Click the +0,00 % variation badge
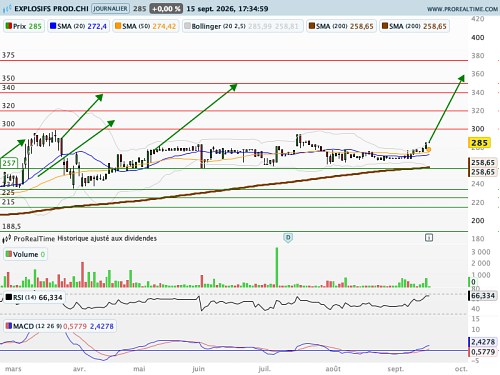The width and height of the screenshot is (500, 375). (x=166, y=9)
